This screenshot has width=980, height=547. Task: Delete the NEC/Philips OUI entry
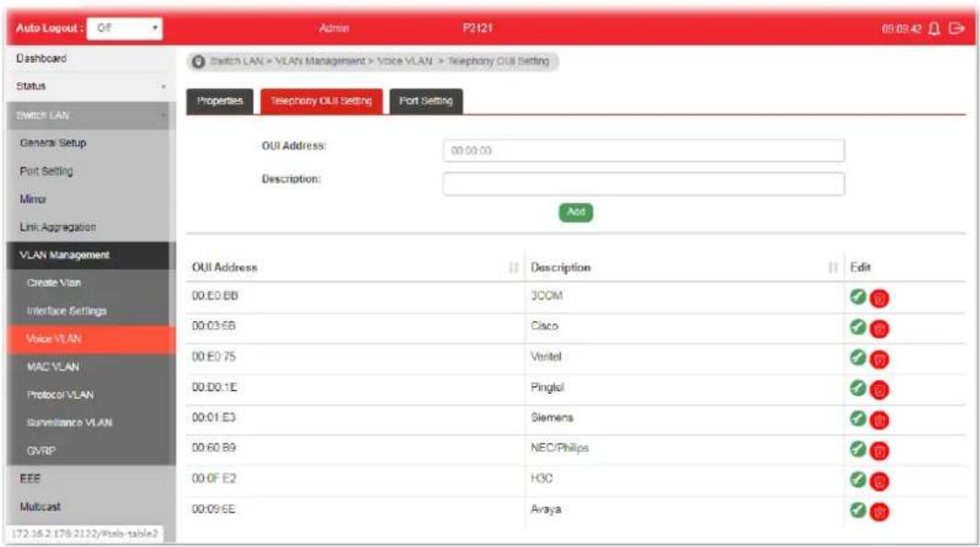point(879,451)
